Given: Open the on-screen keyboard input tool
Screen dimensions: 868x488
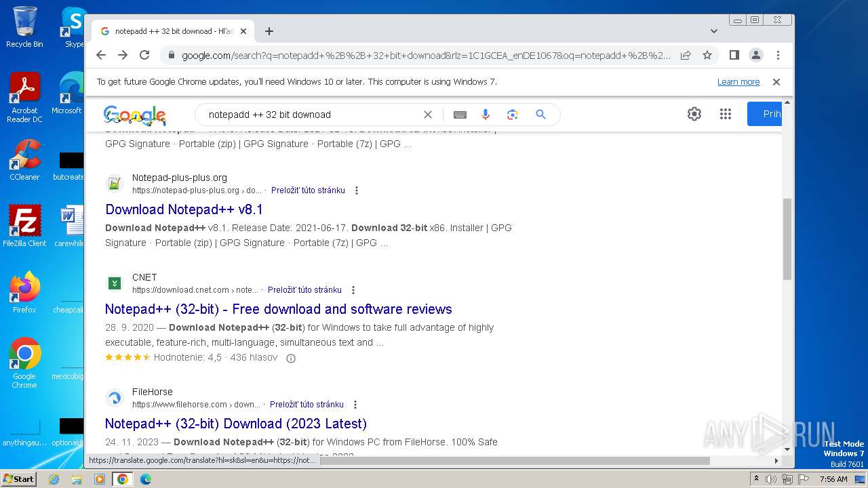Looking at the screenshot, I should coord(460,115).
